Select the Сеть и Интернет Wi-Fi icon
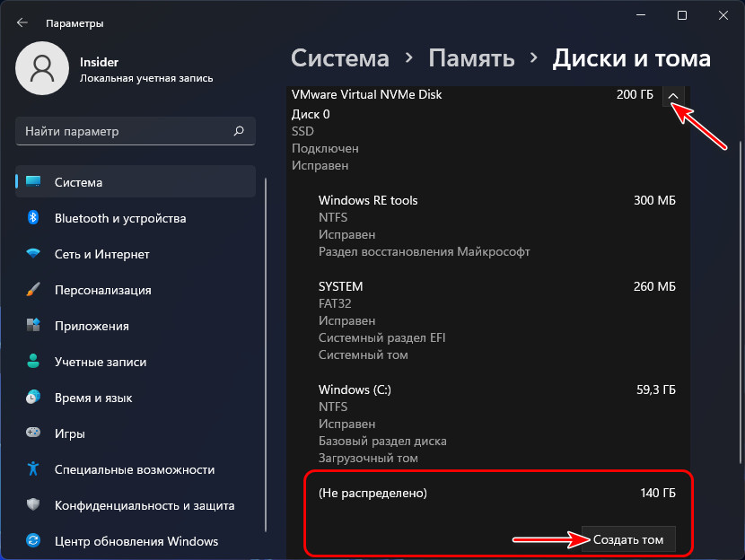The width and height of the screenshot is (745, 560). [33, 254]
